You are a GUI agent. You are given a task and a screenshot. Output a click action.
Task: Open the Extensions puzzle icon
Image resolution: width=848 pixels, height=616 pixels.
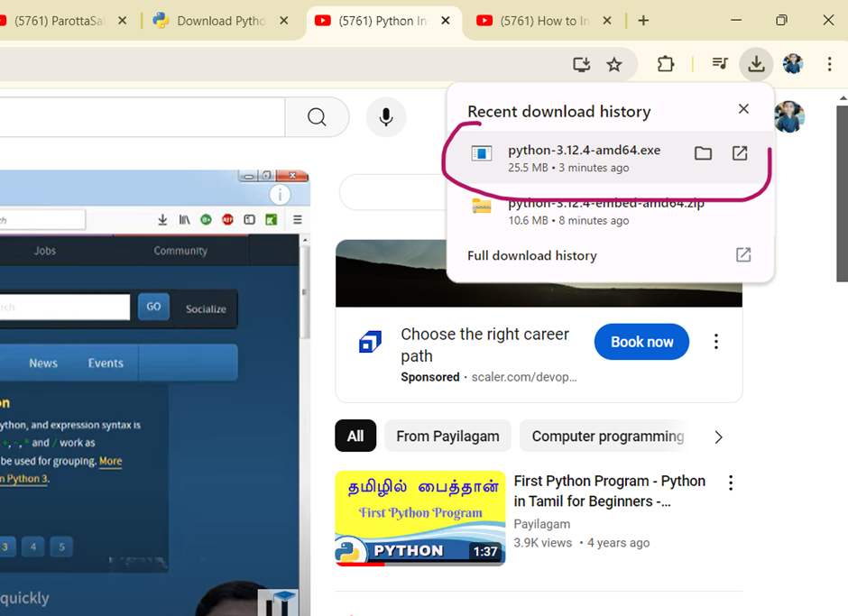[665, 64]
